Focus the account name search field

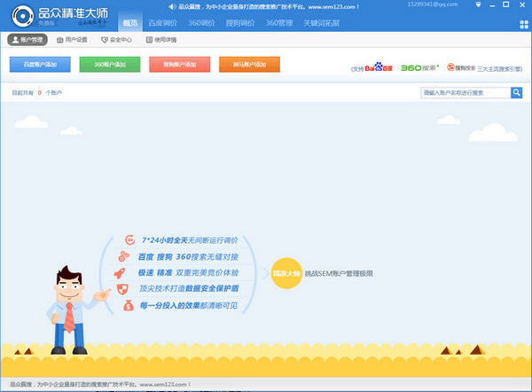[x=465, y=92]
